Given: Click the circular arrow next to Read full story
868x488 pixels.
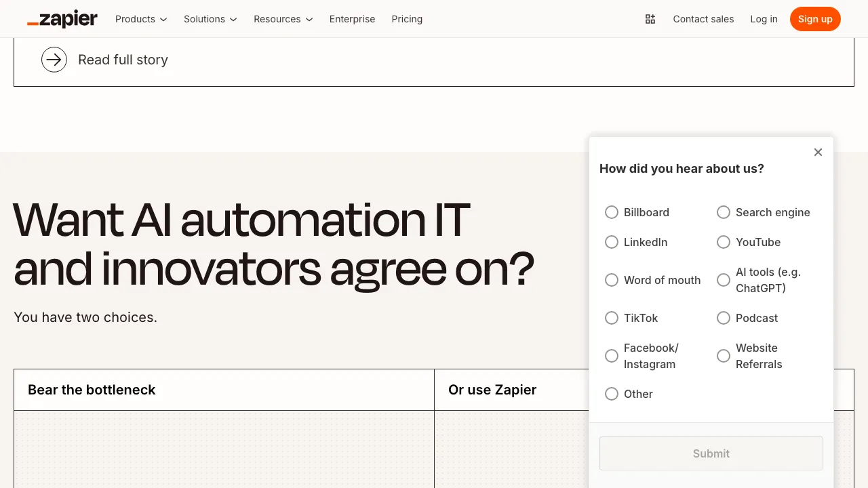Looking at the screenshot, I should point(54,60).
